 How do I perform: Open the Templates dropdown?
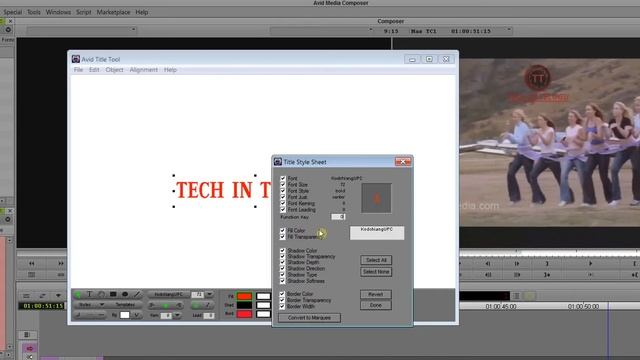125,305
